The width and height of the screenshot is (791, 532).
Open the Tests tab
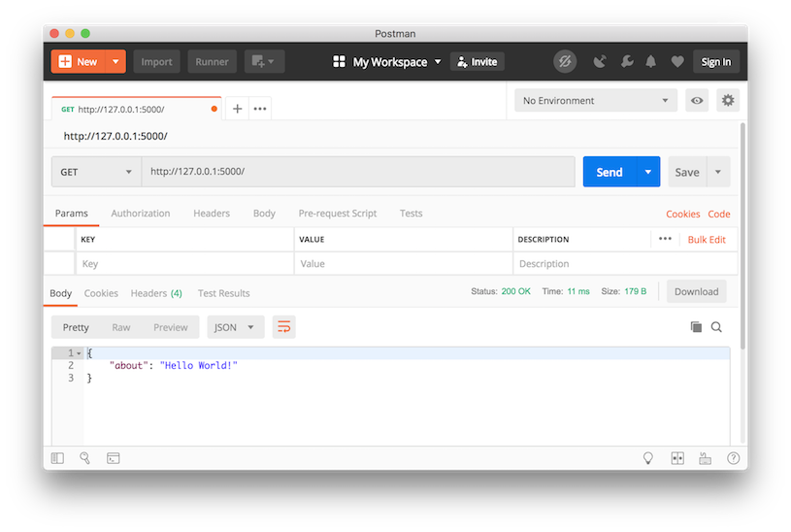point(412,213)
